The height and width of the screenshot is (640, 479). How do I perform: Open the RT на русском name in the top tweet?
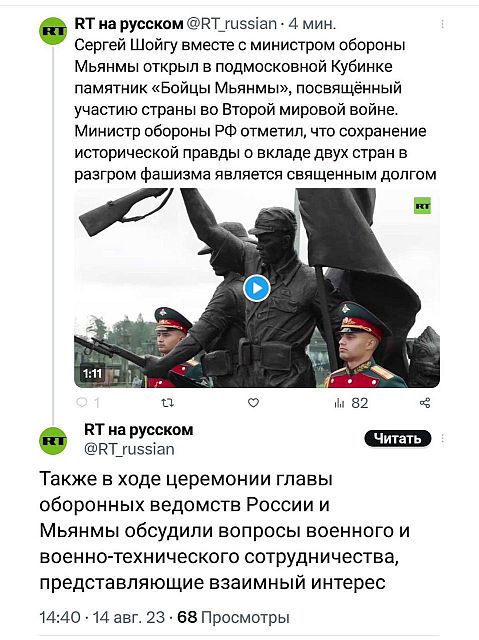[x=129, y=24]
